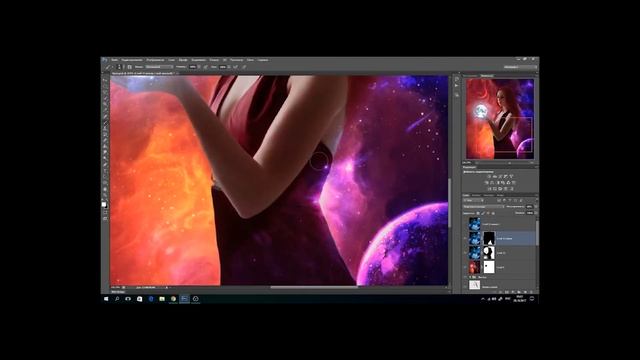Screen dimensions: 640x360
Task: Open the Справка (Help) menu
Action: point(262,60)
